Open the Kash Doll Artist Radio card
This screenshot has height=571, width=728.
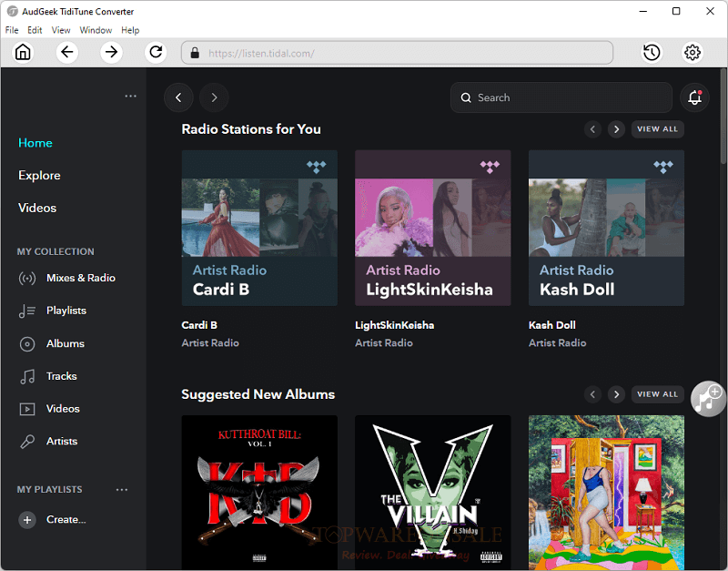pyautogui.click(x=606, y=228)
